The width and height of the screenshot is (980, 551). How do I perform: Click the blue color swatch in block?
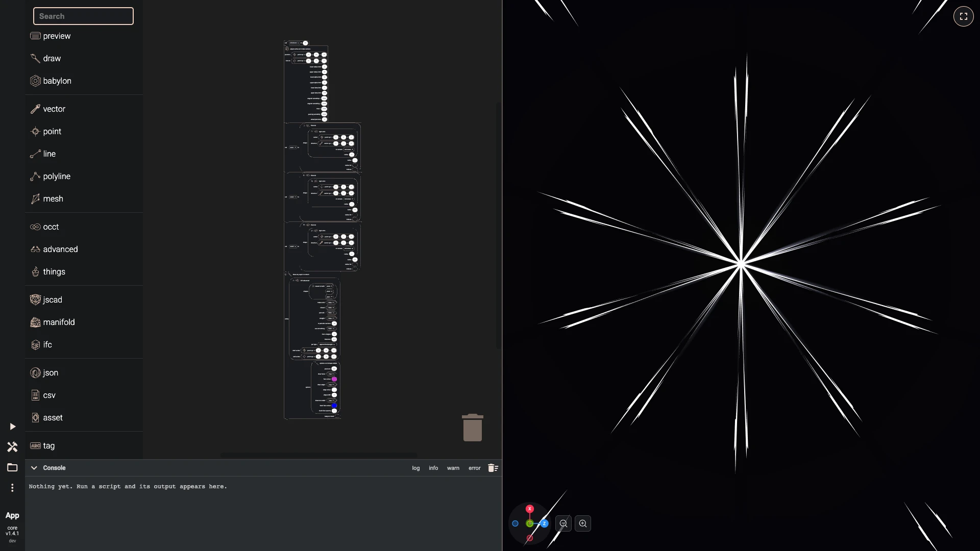pyautogui.click(x=334, y=406)
